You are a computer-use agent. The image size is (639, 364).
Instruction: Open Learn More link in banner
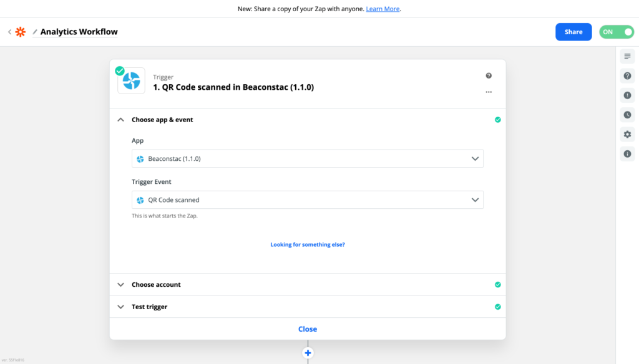[x=383, y=9]
